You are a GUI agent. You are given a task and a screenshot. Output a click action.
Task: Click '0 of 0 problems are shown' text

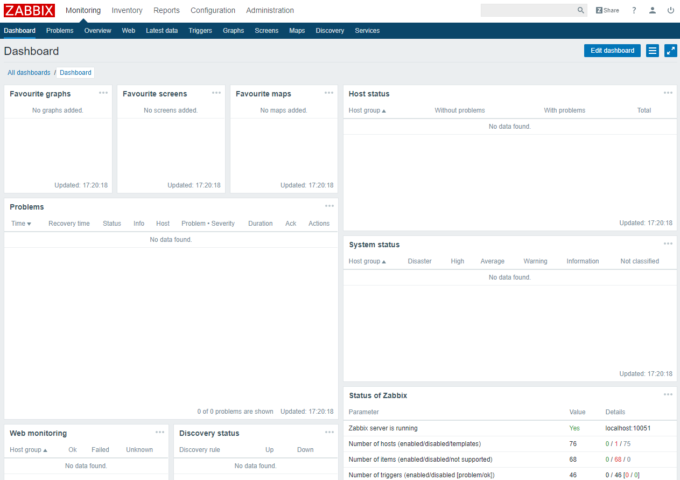(235, 411)
